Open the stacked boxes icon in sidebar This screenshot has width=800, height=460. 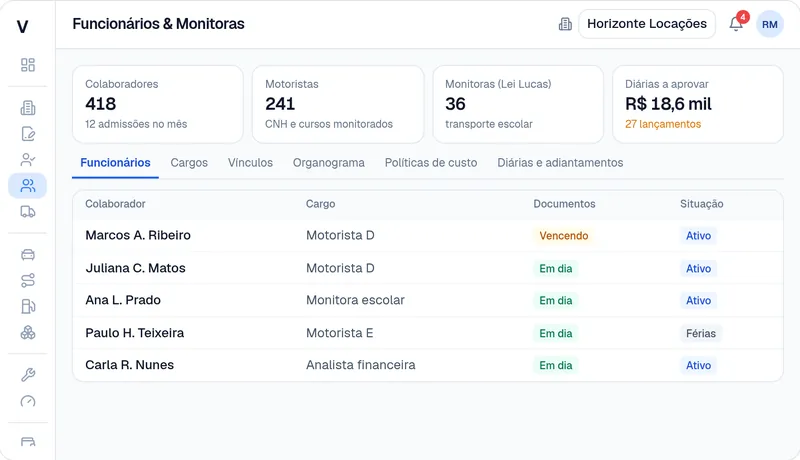(x=28, y=333)
